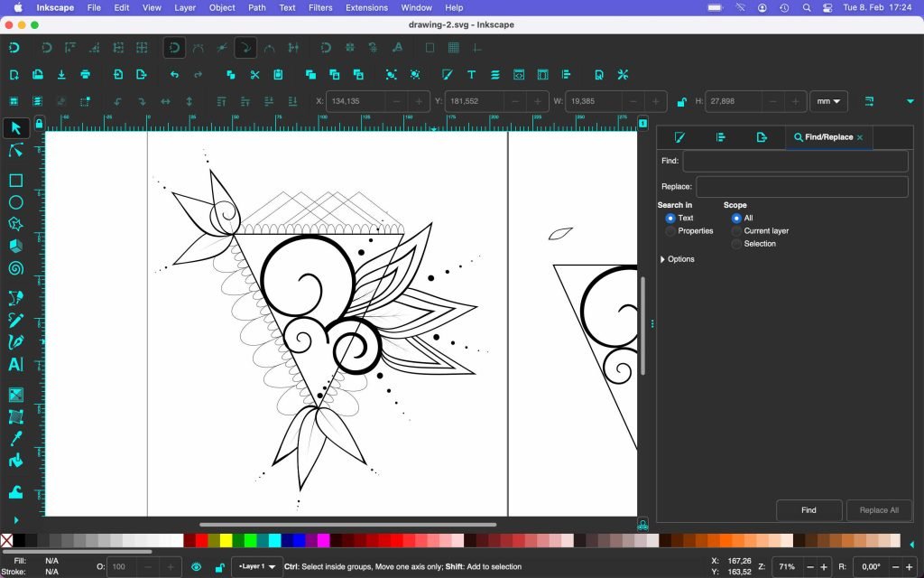Image resolution: width=924 pixels, height=578 pixels.
Task: Open the mm units dropdown
Action: pyautogui.click(x=828, y=101)
